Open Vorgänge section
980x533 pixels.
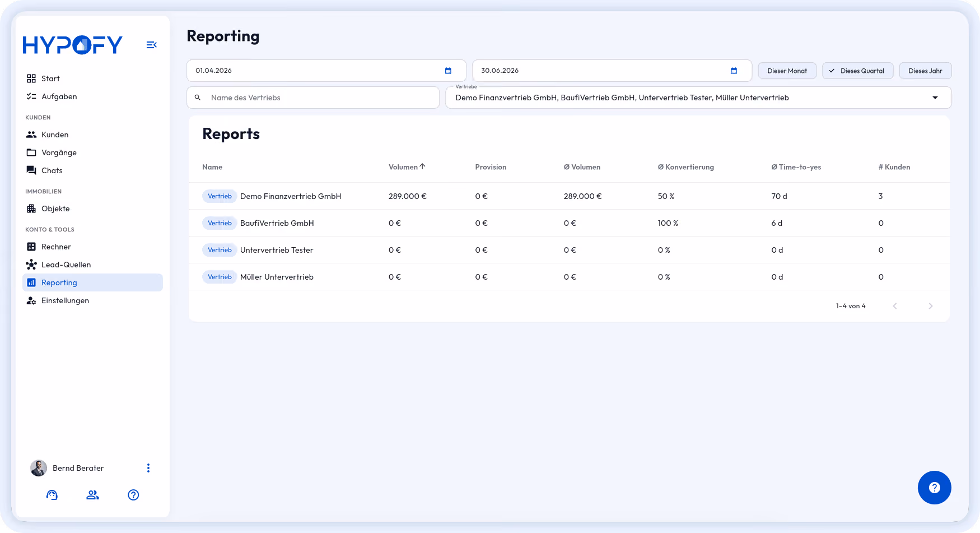pyautogui.click(x=92, y=152)
